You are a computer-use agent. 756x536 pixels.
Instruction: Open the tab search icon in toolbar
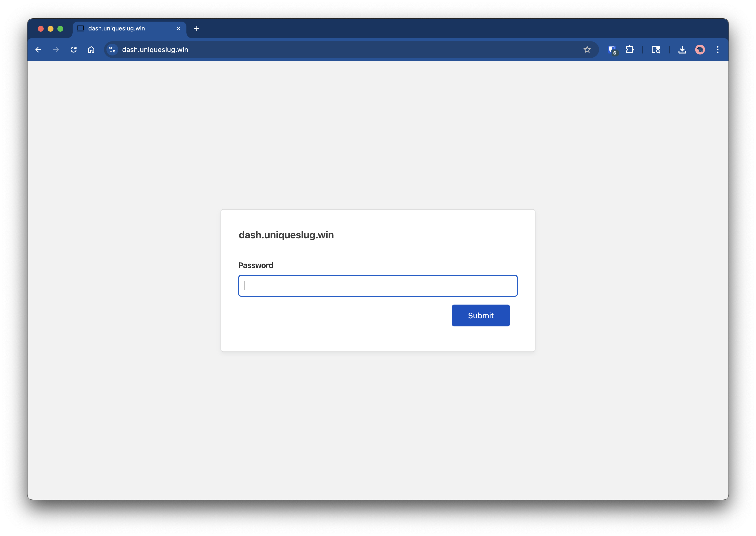click(656, 50)
